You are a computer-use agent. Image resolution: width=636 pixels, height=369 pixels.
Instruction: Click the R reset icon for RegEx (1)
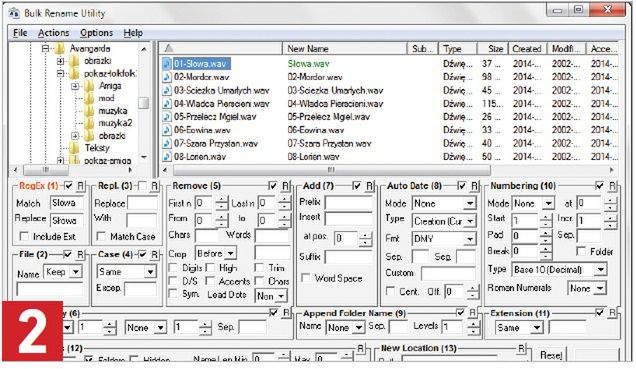click(81, 186)
